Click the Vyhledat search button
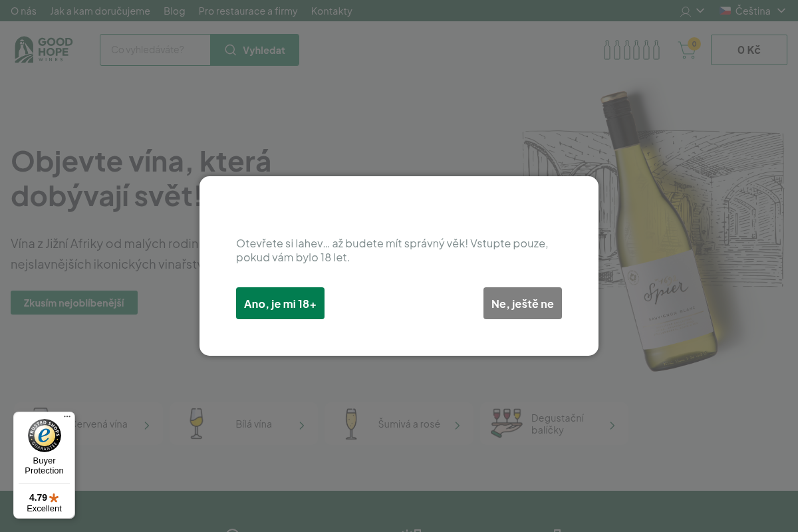Screen dimensions: 798x532 (x=255, y=50)
